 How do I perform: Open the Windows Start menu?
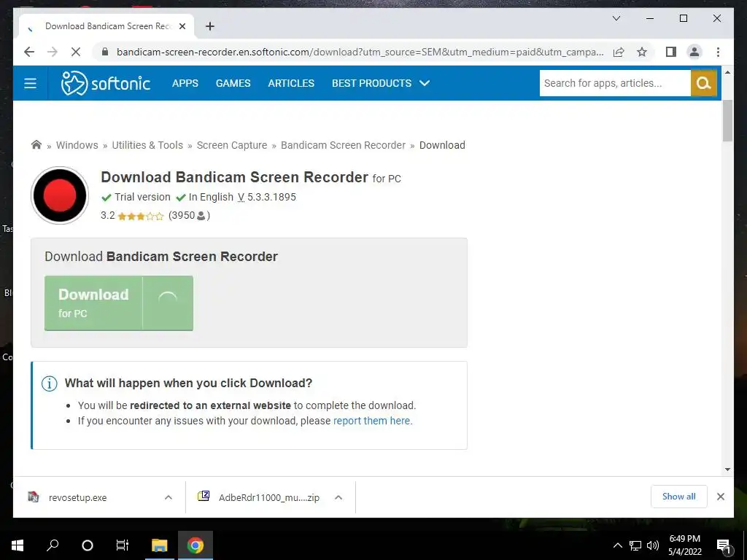coord(18,545)
